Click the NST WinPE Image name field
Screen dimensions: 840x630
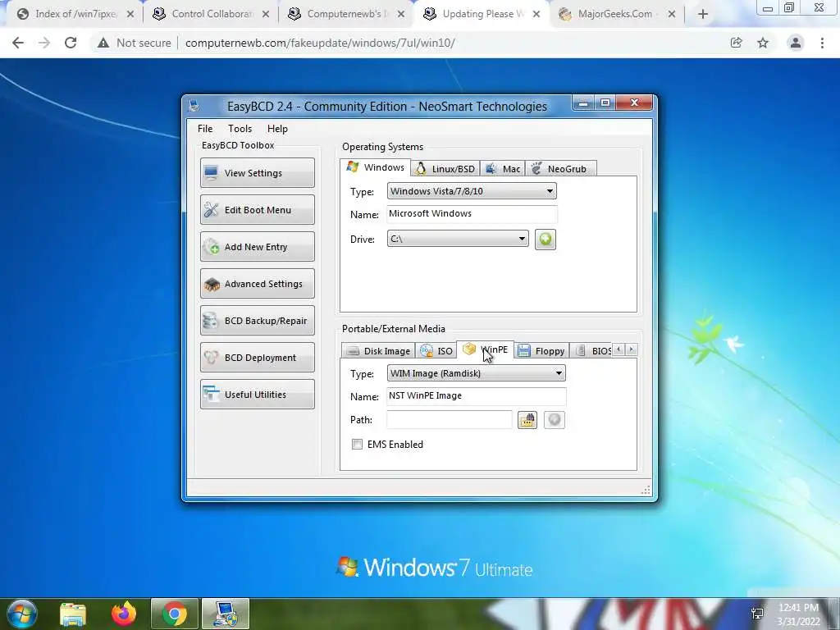tap(476, 396)
